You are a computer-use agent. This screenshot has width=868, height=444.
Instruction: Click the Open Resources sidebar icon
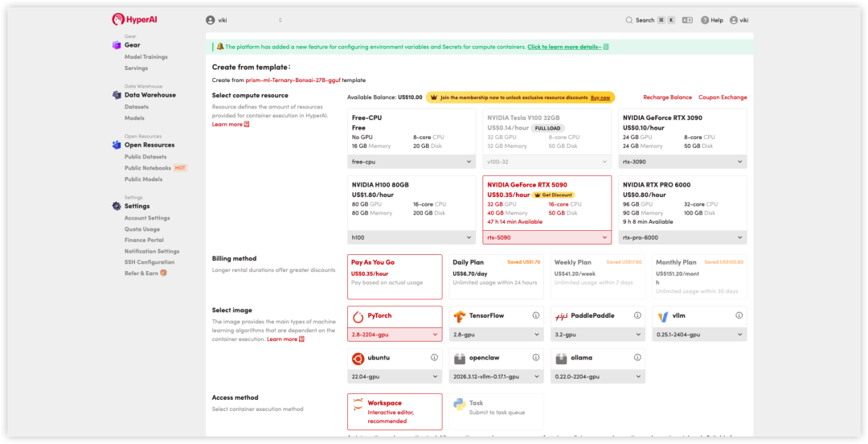coord(117,145)
